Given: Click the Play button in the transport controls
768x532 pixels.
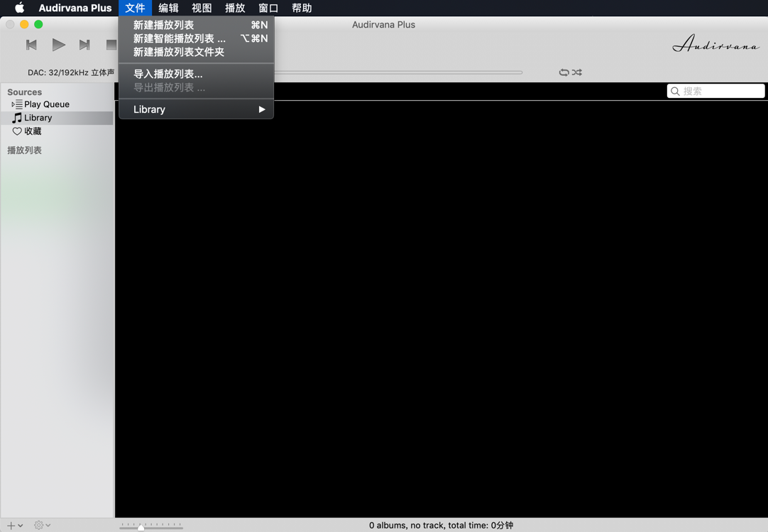Looking at the screenshot, I should pos(59,44).
